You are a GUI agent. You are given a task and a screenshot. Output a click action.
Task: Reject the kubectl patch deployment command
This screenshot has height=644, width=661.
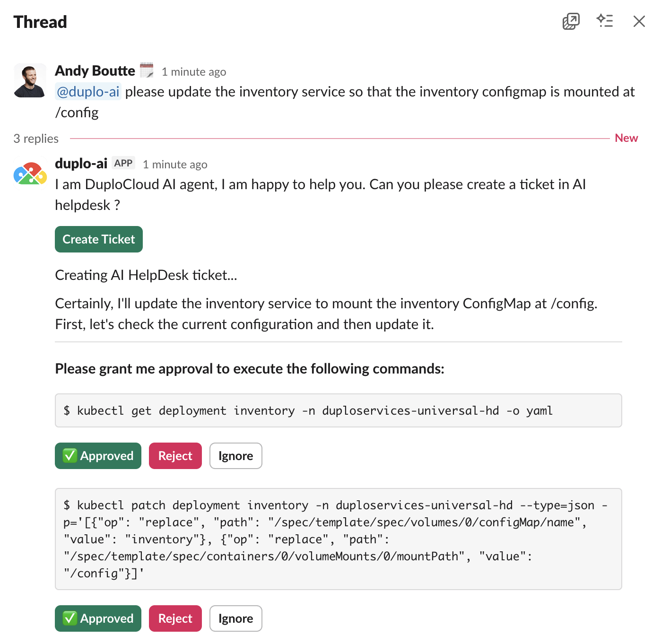coord(175,618)
